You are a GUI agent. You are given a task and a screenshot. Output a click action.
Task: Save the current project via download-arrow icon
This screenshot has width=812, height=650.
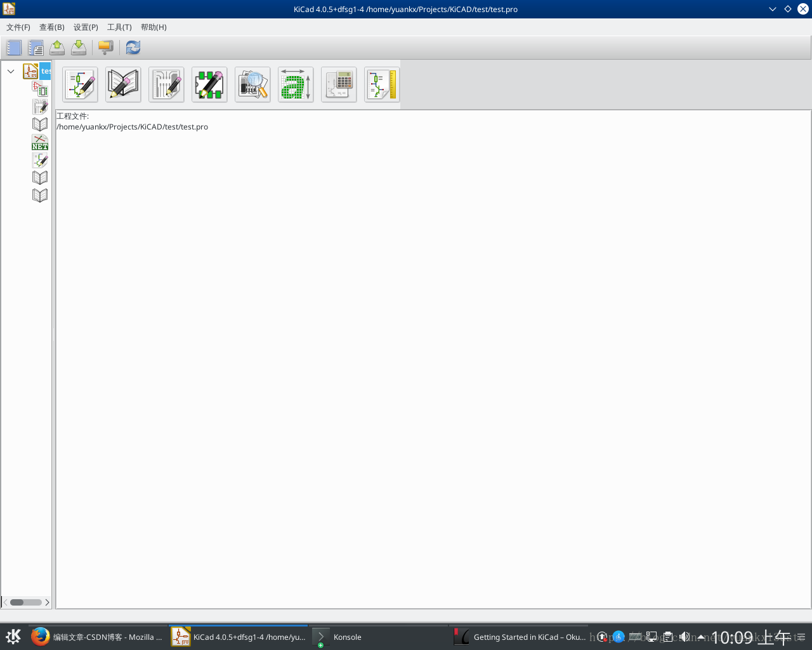click(x=79, y=48)
